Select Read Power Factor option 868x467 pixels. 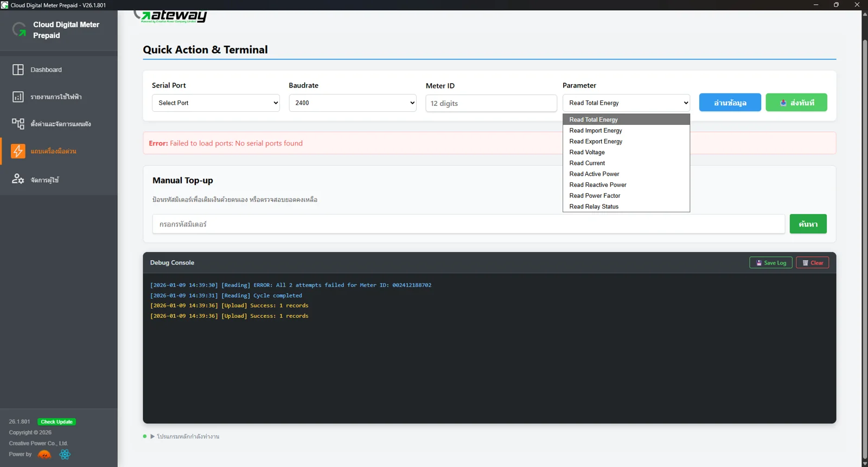pyautogui.click(x=626, y=195)
